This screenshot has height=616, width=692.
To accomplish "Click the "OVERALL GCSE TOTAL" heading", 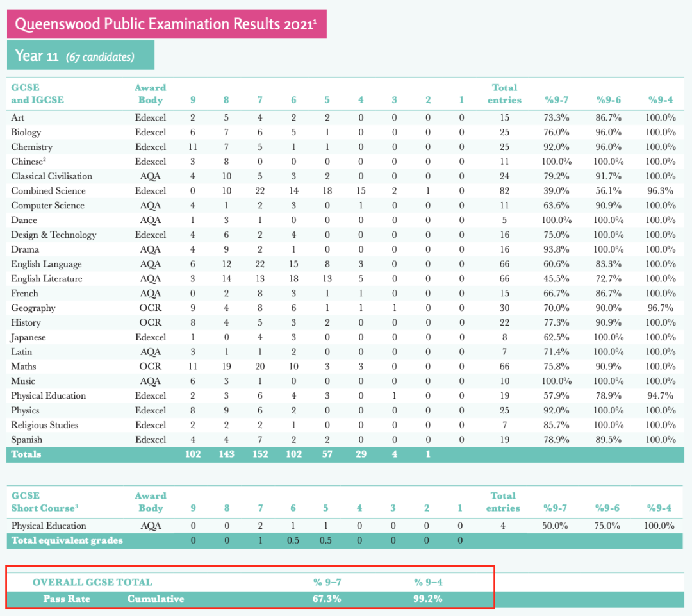I will click(92, 583).
